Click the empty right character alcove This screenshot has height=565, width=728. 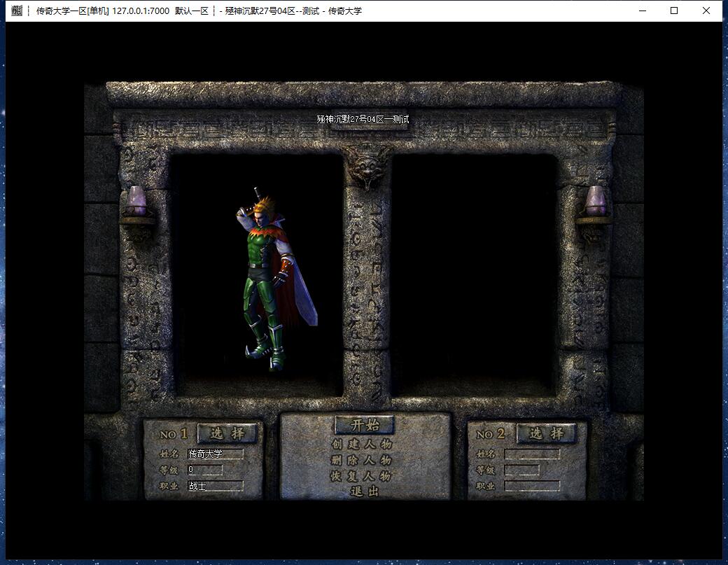point(474,275)
